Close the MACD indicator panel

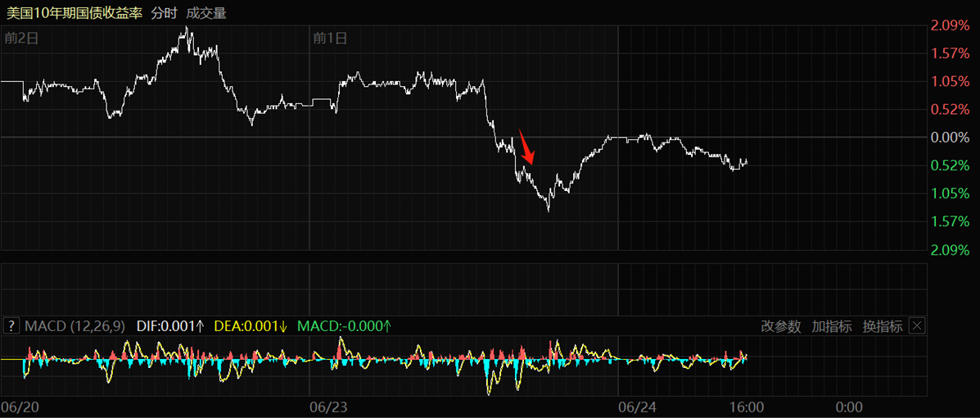coord(916,326)
